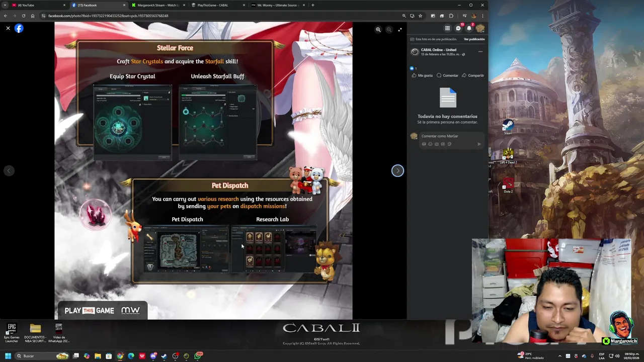
Task: Reload the page
Action: 23,16
